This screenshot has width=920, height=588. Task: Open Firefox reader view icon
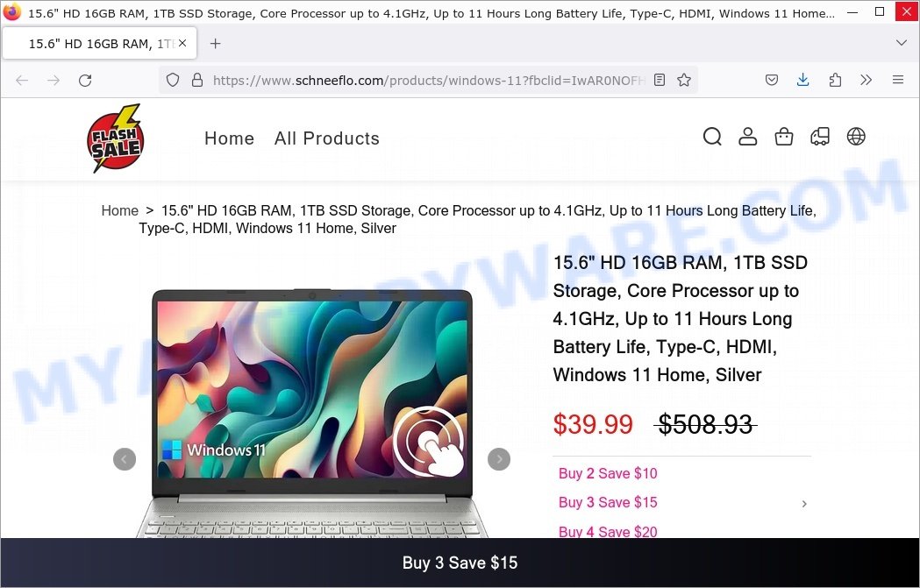coord(660,81)
